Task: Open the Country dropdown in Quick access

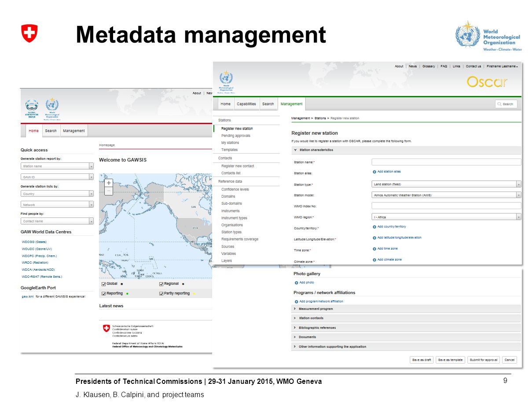Action: coord(57,194)
